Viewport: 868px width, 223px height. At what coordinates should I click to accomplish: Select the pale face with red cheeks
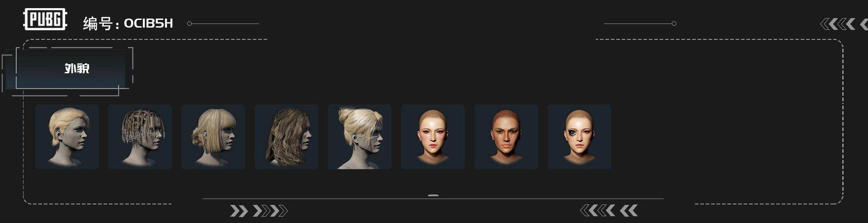point(433,137)
